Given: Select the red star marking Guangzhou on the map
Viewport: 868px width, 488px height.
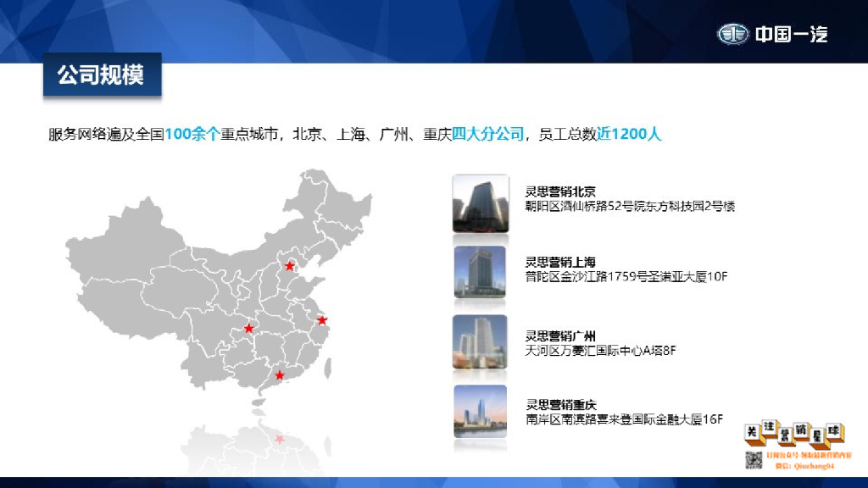Looking at the screenshot, I should pyautogui.click(x=280, y=374).
